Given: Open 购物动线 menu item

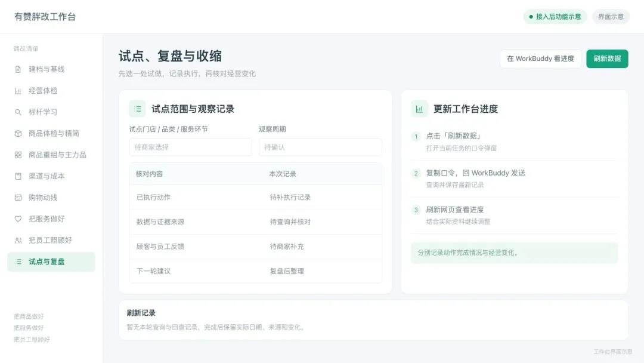Looking at the screenshot, I should (51, 198).
